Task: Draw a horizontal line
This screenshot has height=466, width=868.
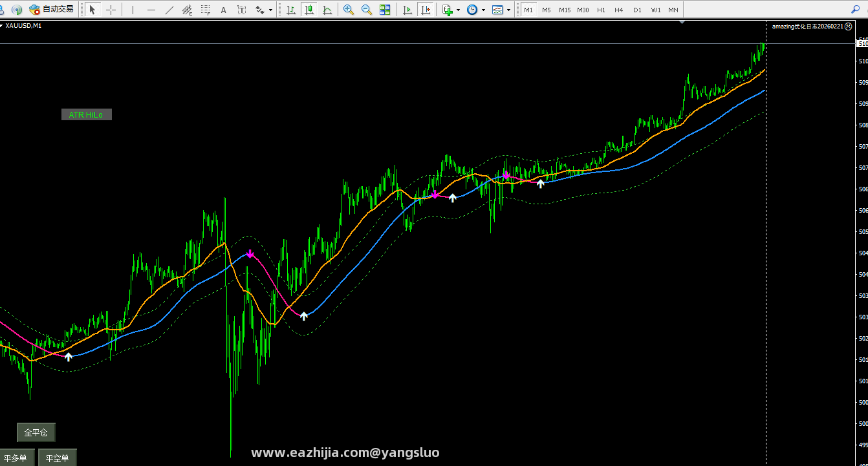Action: point(151,10)
